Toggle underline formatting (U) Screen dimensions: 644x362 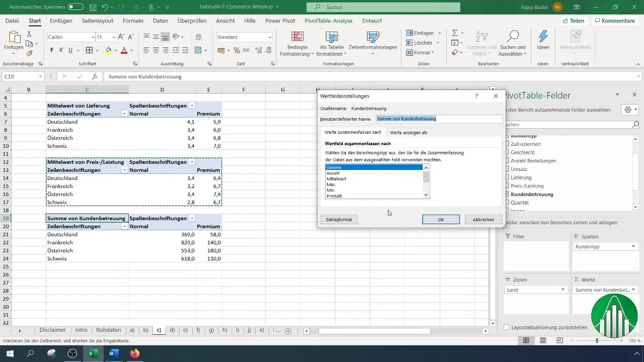coord(70,50)
